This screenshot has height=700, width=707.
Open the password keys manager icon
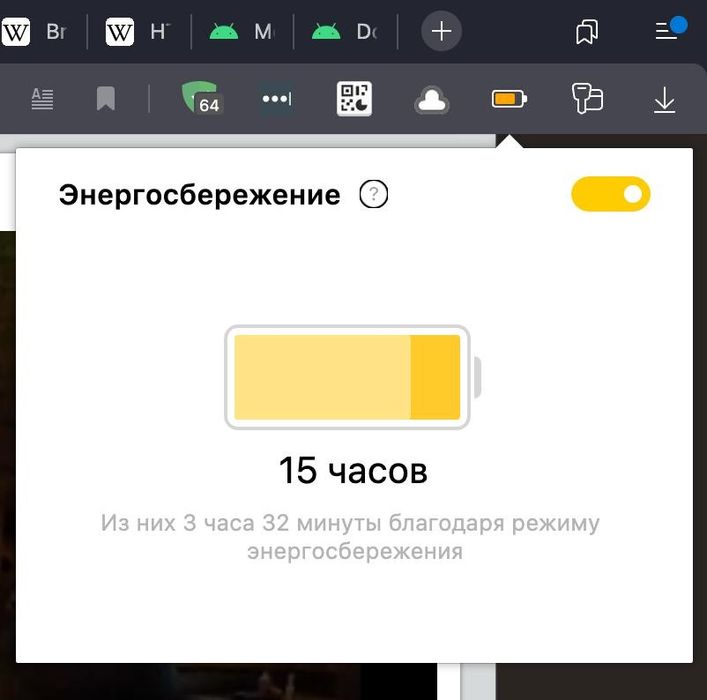tap(587, 98)
